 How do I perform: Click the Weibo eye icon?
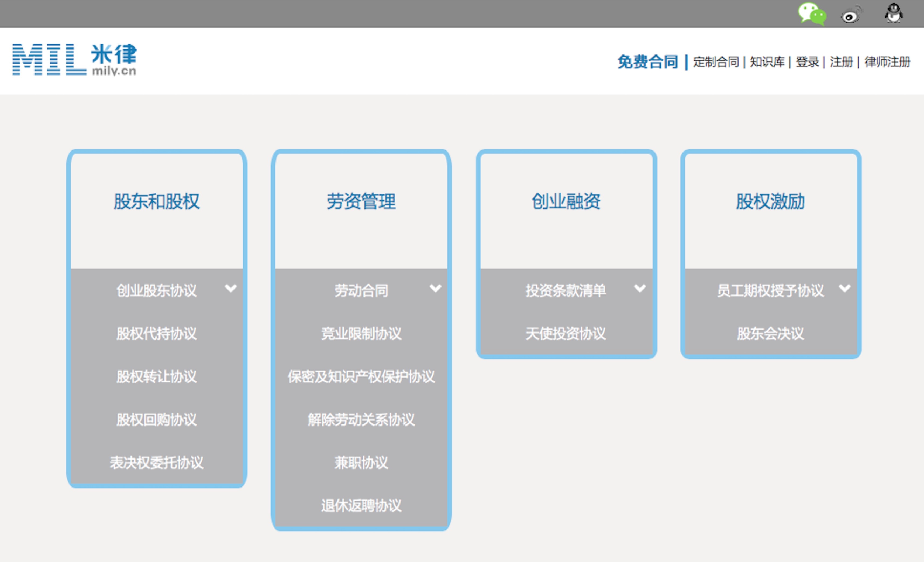(850, 16)
